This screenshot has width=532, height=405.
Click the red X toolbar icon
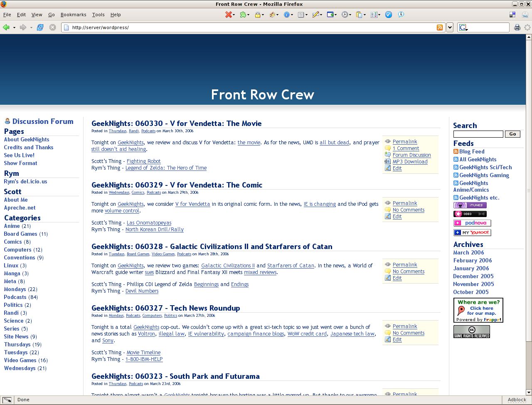coord(228,15)
